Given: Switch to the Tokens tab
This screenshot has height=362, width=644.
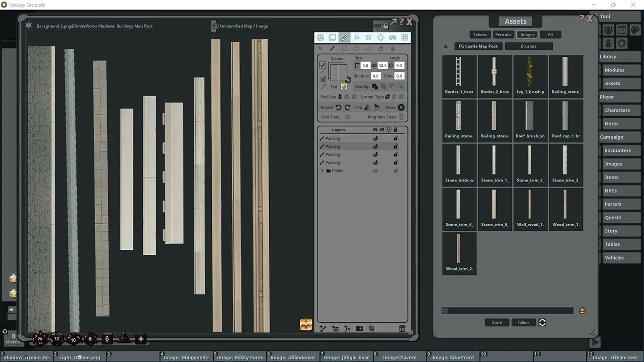Looking at the screenshot, I should pyautogui.click(x=480, y=35).
